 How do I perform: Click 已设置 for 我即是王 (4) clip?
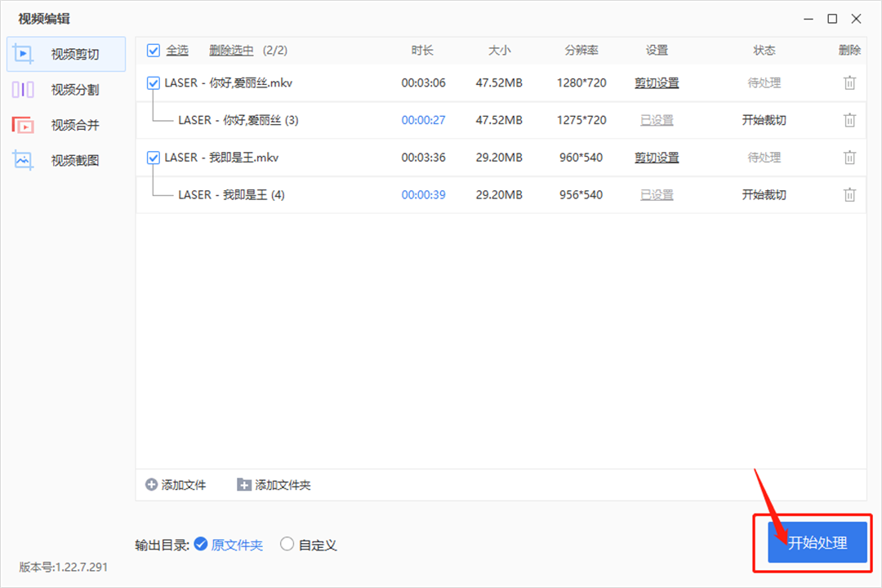tap(657, 195)
